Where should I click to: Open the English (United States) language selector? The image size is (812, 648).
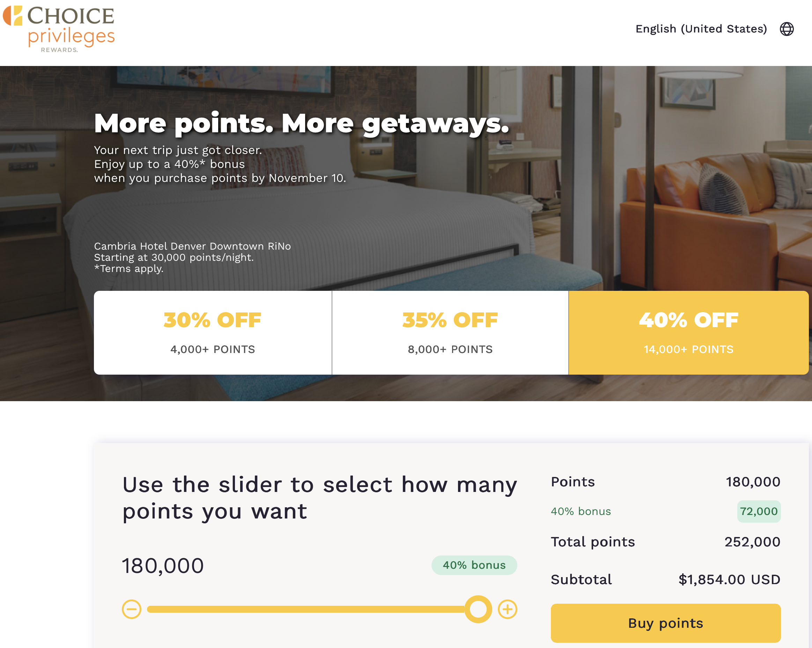701,29
